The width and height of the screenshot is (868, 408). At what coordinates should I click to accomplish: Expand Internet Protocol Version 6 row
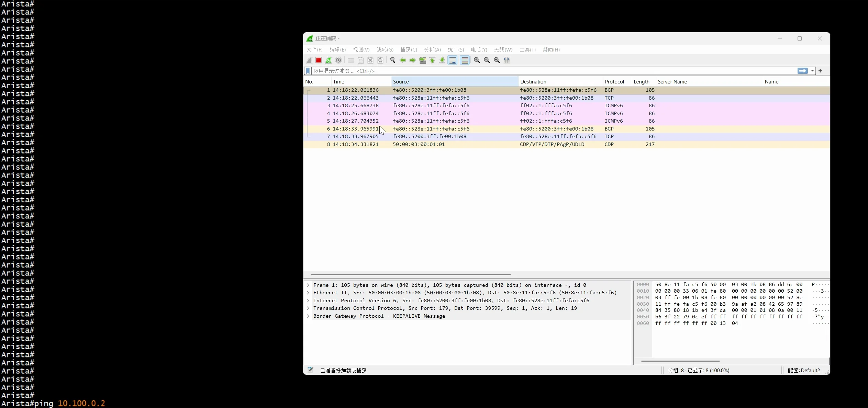[308, 301]
